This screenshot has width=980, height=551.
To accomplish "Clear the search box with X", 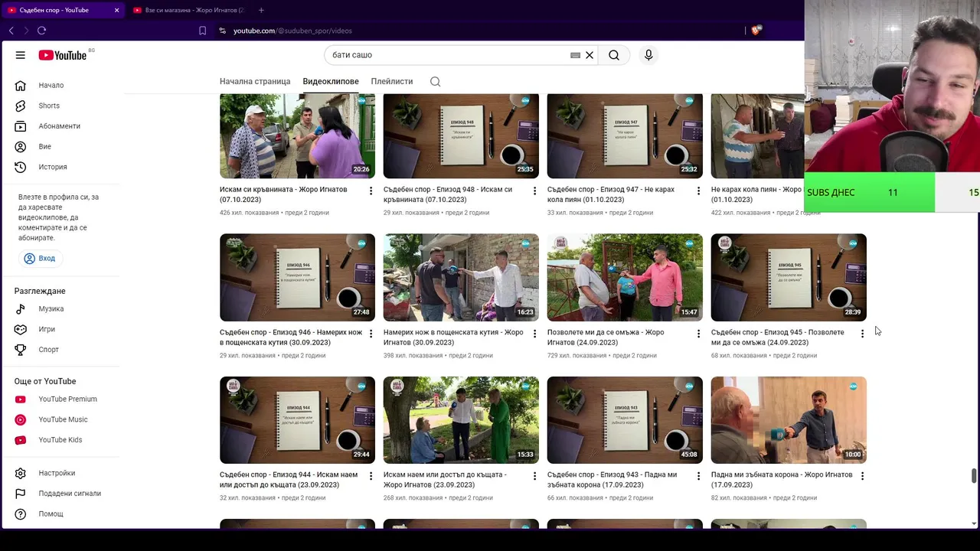I will pyautogui.click(x=590, y=55).
